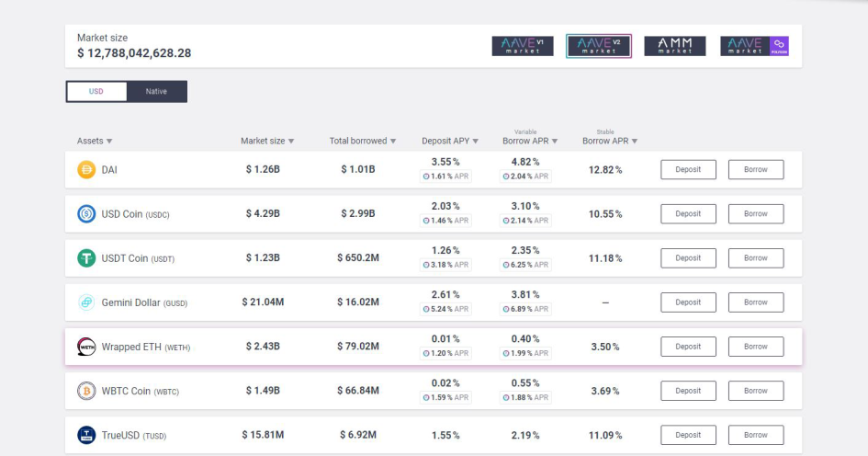Image resolution: width=868 pixels, height=456 pixels.
Task: Sort table by Market size column
Action: 267,141
